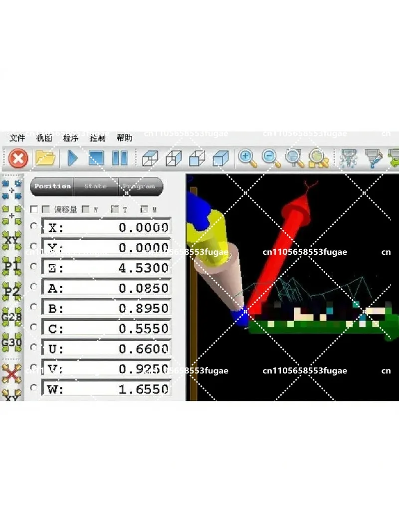Open the 帮助 menu
The width and height of the screenshot is (399, 532).
125,138
